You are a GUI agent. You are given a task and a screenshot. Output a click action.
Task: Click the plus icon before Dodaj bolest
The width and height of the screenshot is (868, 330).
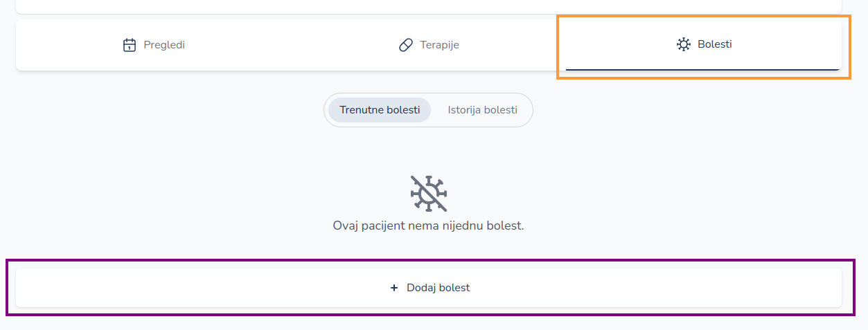[394, 288]
